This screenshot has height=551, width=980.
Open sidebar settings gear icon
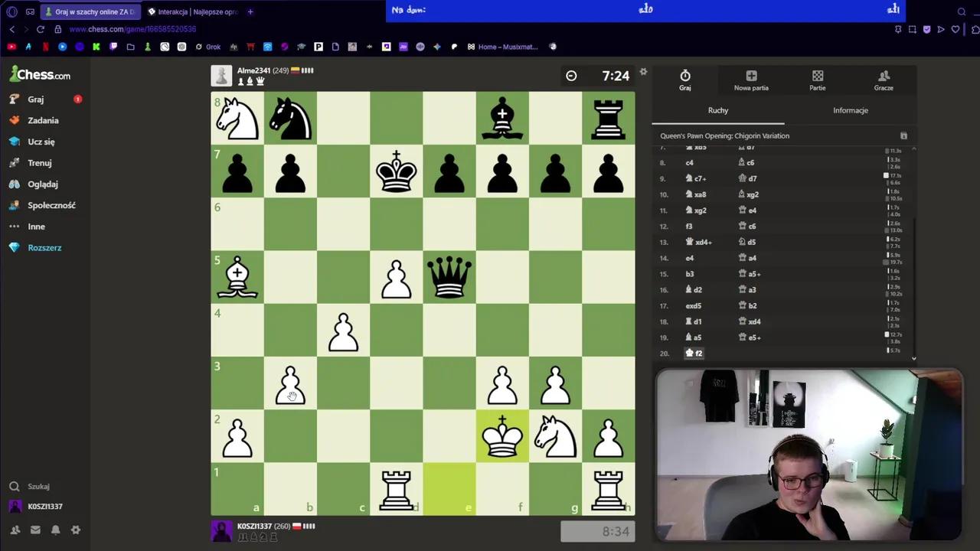click(x=75, y=530)
